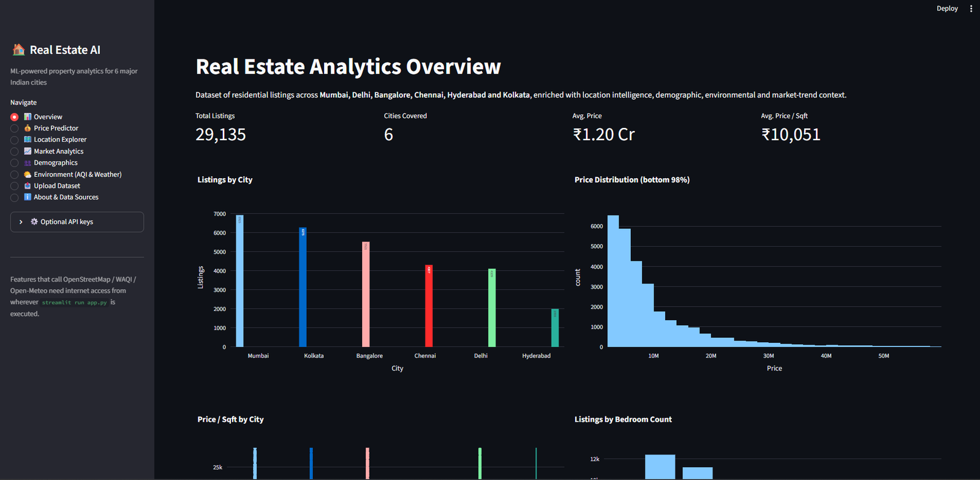The height and width of the screenshot is (480, 980).
Task: Click the tallest bar in Listings by Bedroom Count
Action: [660, 467]
